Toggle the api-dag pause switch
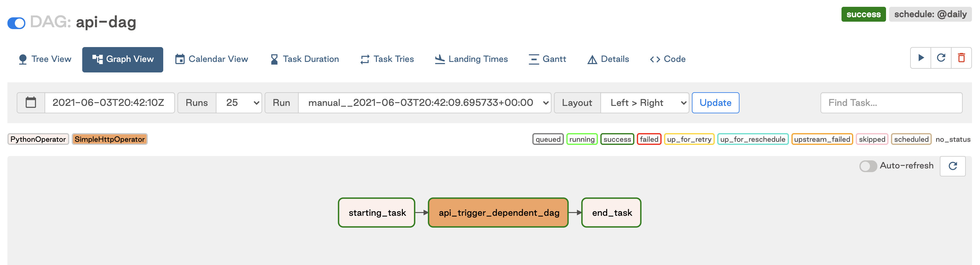The image size is (980, 265). 16,23
